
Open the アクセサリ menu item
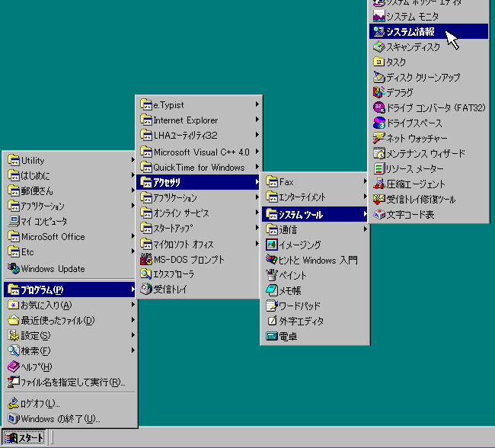[198, 182]
